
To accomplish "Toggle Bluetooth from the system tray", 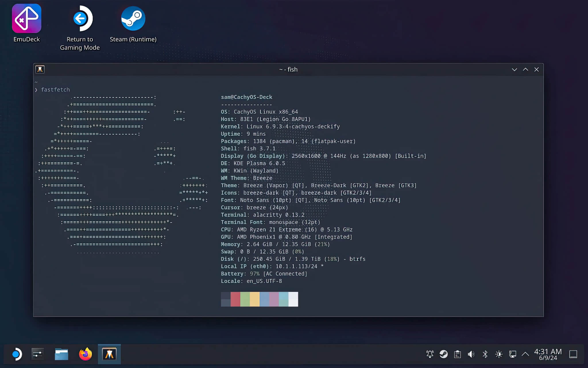I will [485, 354].
